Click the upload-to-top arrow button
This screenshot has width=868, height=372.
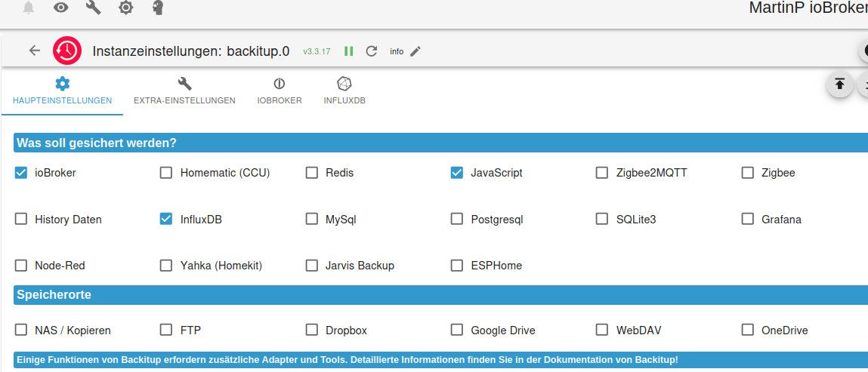[x=840, y=85]
